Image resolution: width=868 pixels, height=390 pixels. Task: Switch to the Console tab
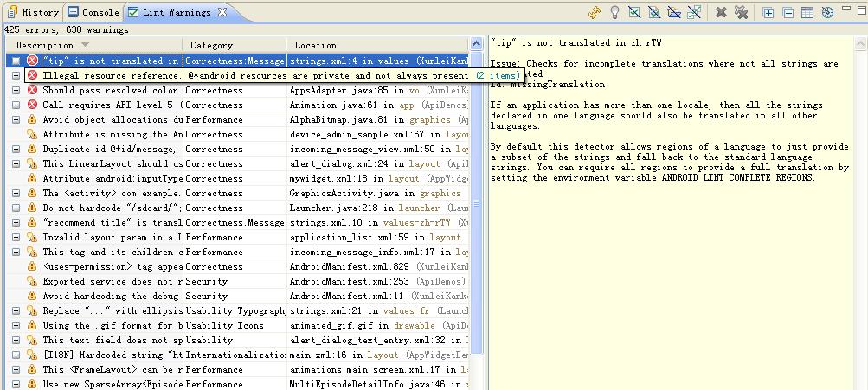point(94,11)
